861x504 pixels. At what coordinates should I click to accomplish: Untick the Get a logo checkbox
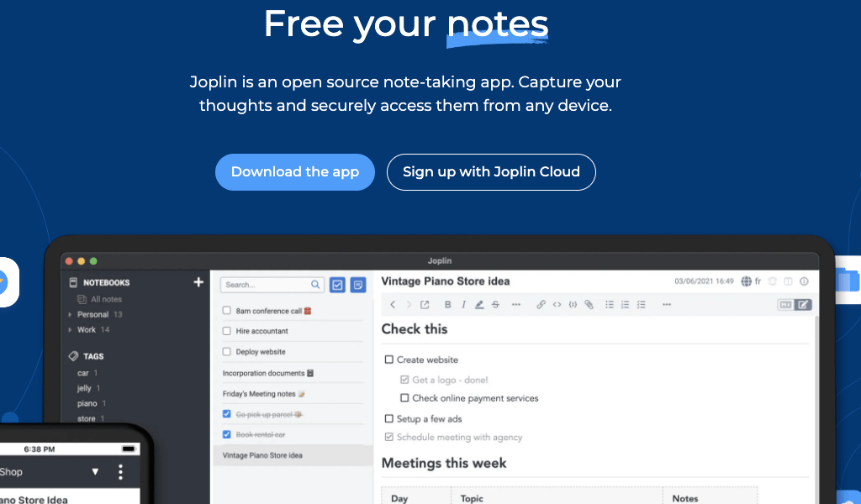[x=404, y=380]
